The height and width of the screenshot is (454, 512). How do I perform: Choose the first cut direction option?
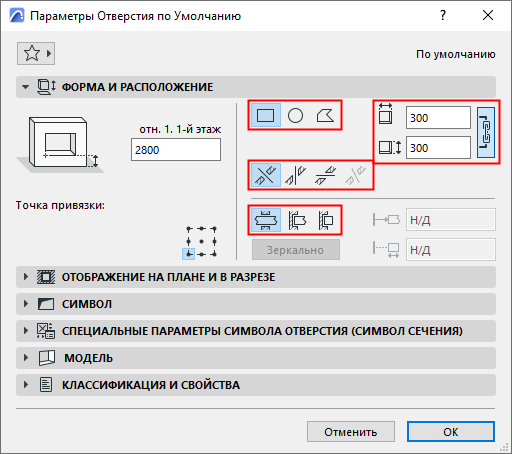click(266, 175)
